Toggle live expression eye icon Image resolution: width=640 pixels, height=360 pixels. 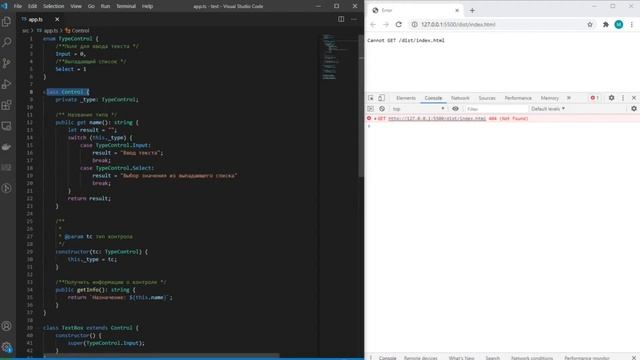[455, 109]
